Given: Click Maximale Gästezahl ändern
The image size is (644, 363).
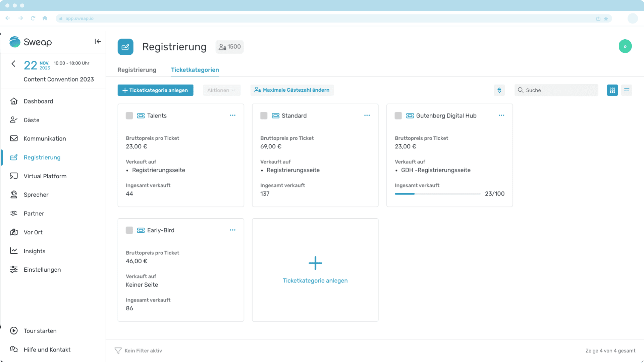Looking at the screenshot, I should coord(292,90).
